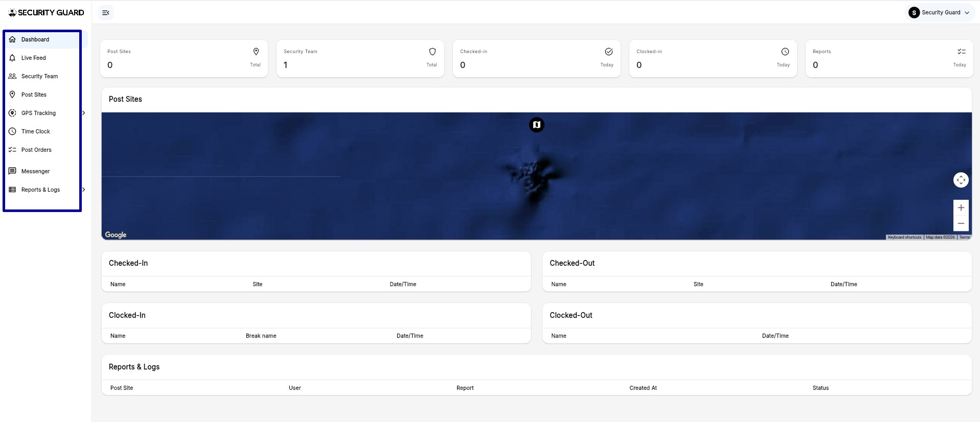Viewport: 980px width, 422px height.
Task: Click Keyboard shortcuts on the map
Action: pyautogui.click(x=904, y=237)
